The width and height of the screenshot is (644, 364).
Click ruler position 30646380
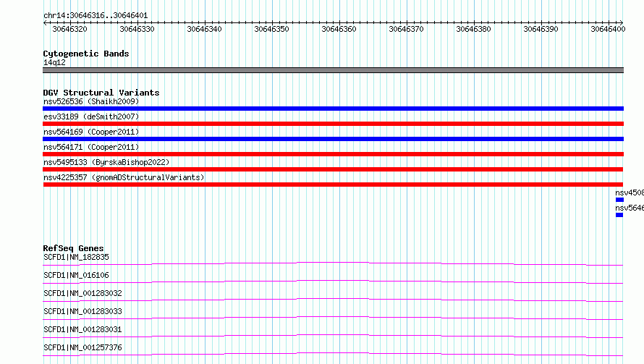click(473, 29)
